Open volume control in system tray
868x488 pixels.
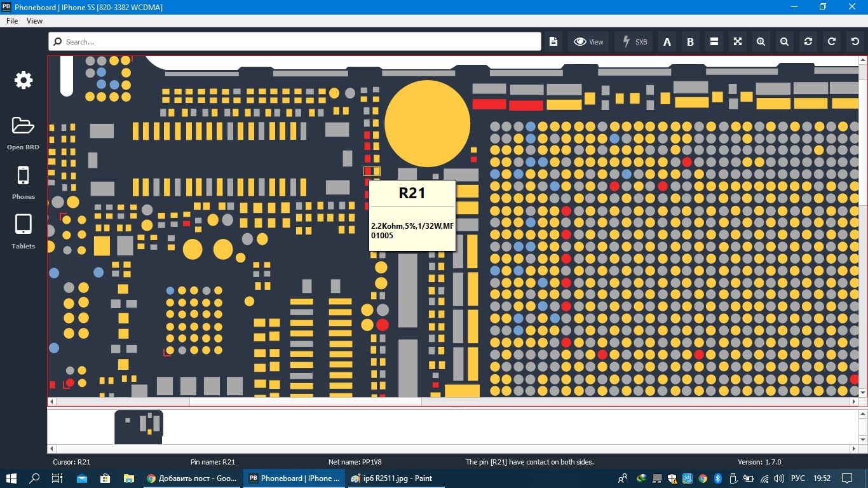[780, 478]
